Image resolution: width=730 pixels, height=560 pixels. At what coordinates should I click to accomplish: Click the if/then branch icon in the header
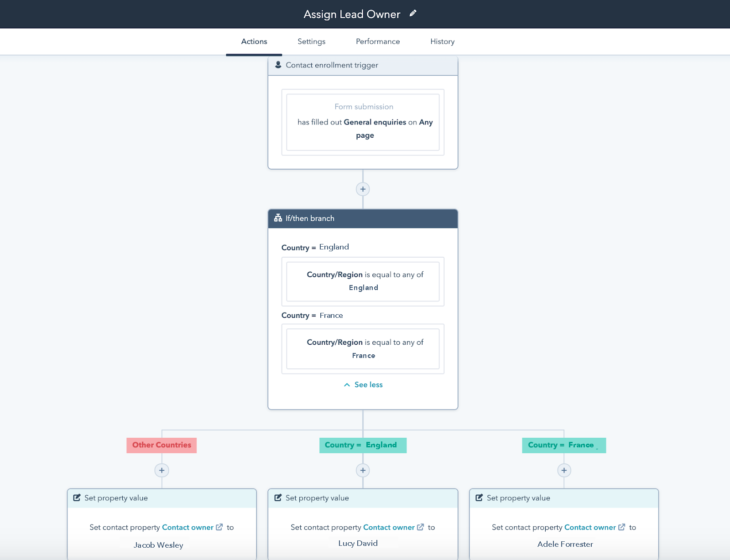(278, 218)
